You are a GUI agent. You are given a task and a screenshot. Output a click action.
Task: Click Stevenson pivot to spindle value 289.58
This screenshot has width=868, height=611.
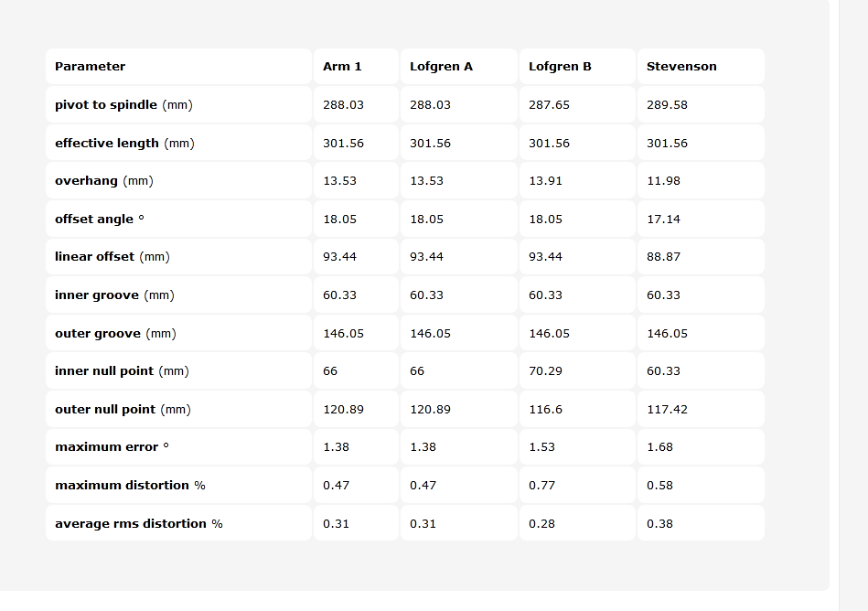[667, 104]
